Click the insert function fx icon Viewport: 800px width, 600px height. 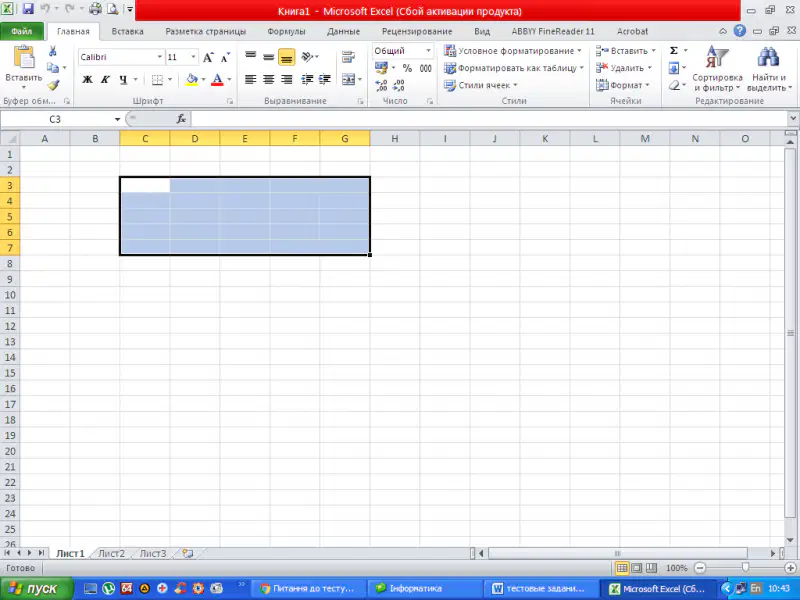(181, 119)
